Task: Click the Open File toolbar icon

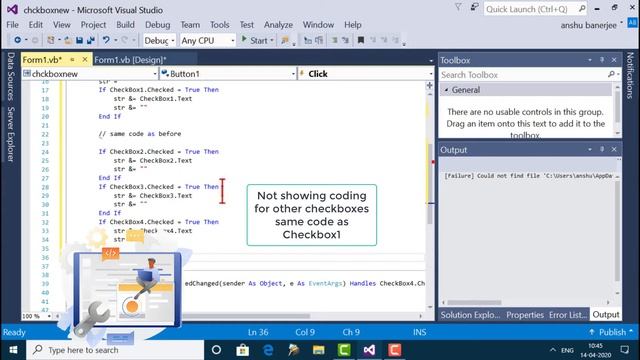Action: [x=68, y=40]
